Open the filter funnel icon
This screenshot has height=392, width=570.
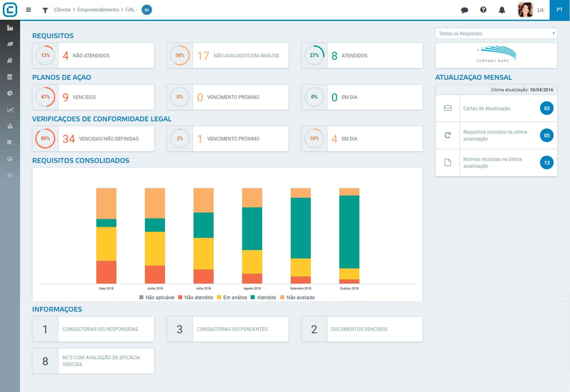pyautogui.click(x=45, y=10)
